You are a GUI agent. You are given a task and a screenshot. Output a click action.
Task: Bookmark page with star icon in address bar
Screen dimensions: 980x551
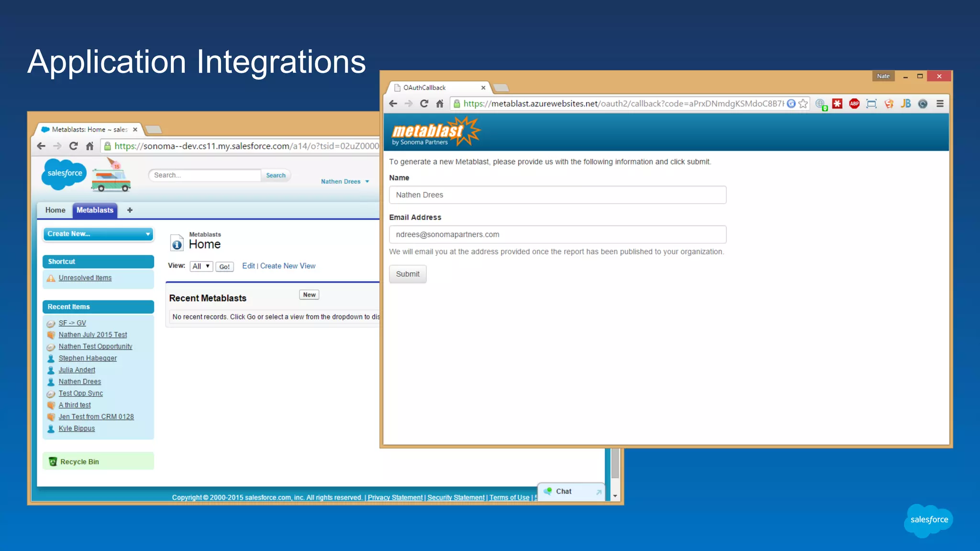[x=803, y=104]
